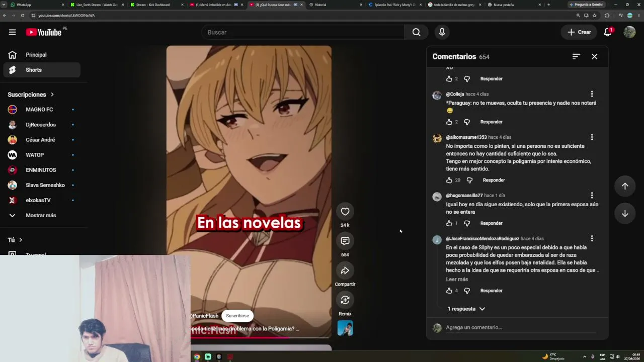Image resolution: width=644 pixels, height=362 pixels.
Task: Open the YouTube hamburger guide menu
Action: (12, 32)
